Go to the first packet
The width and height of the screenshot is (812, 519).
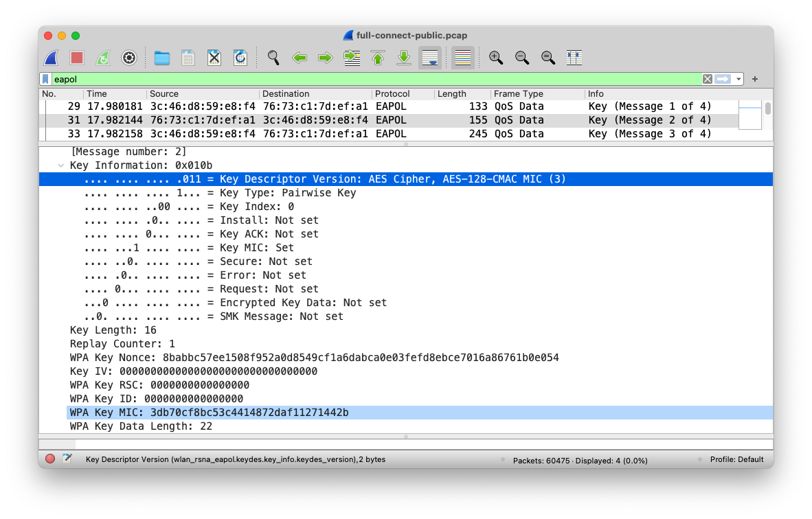[x=378, y=58]
